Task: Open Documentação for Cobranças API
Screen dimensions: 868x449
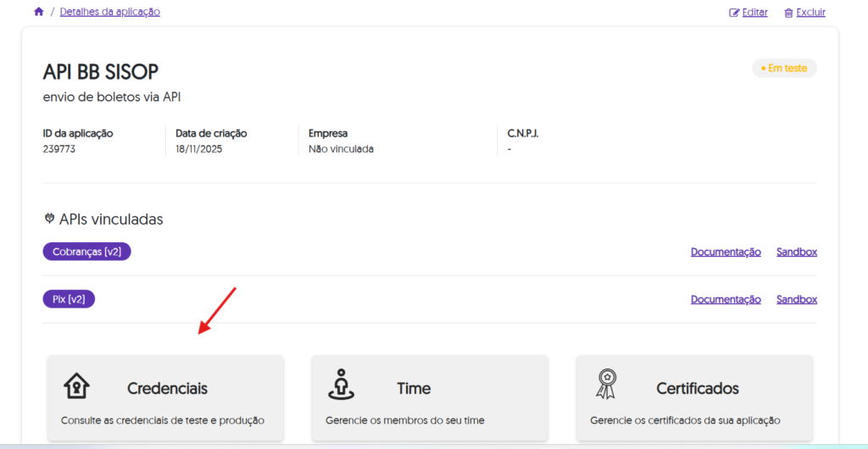Action: 726,252
